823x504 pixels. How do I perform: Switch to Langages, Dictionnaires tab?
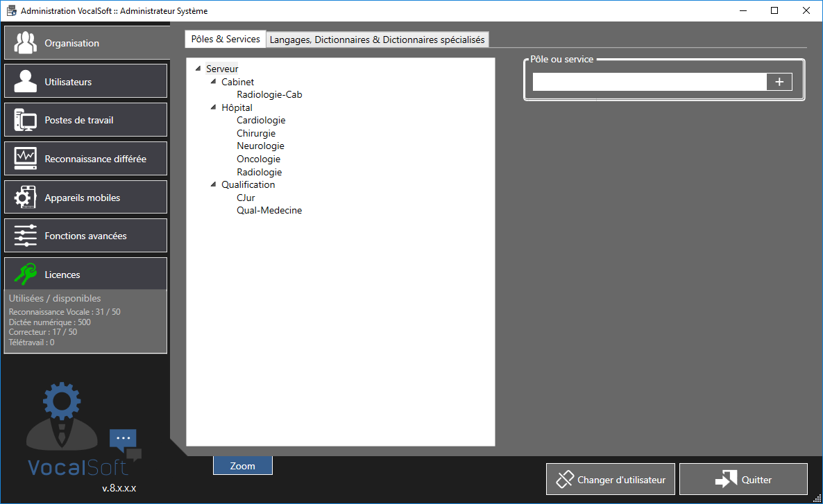coord(377,40)
